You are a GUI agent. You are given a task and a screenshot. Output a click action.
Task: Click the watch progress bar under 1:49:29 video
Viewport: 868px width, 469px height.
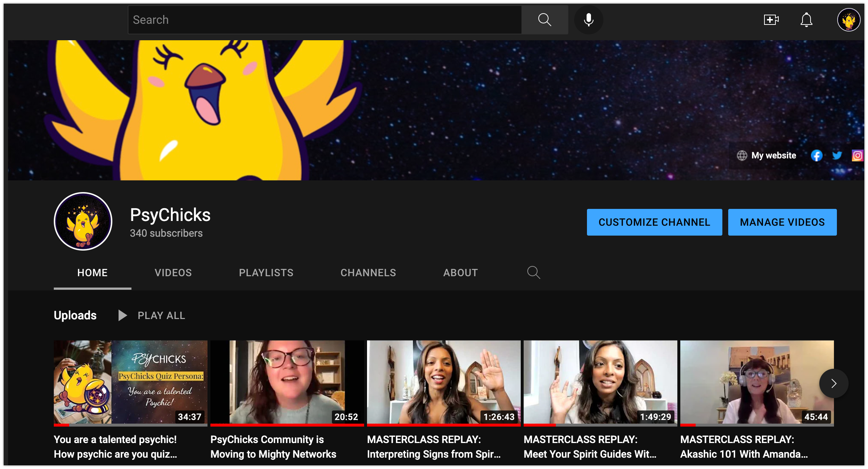[x=601, y=425]
